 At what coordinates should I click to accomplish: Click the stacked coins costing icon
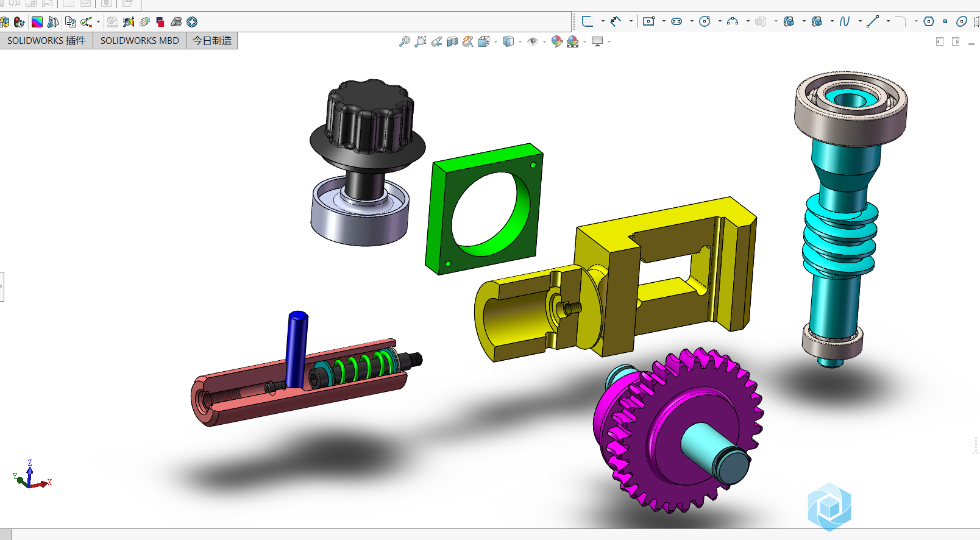point(176,22)
